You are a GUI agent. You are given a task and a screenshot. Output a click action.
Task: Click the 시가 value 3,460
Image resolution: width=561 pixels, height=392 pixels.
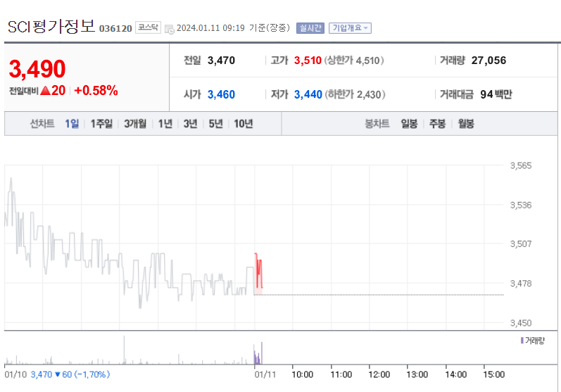click(221, 94)
